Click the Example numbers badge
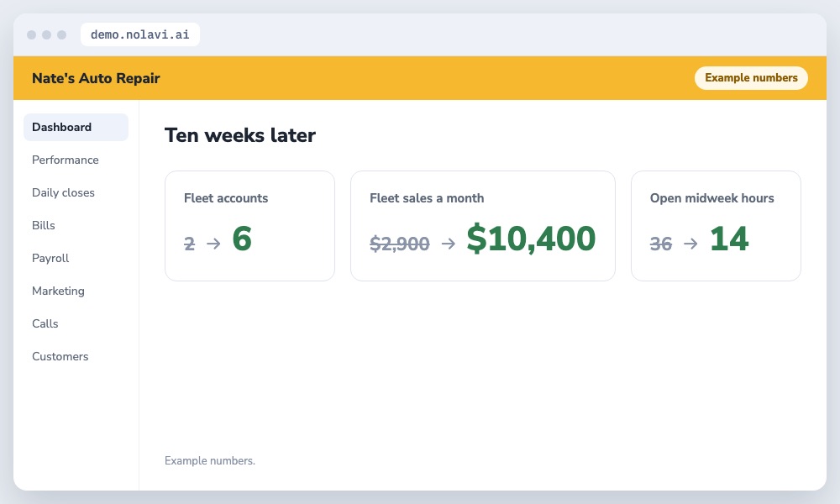Screen dimensions: 840x504 click(751, 77)
